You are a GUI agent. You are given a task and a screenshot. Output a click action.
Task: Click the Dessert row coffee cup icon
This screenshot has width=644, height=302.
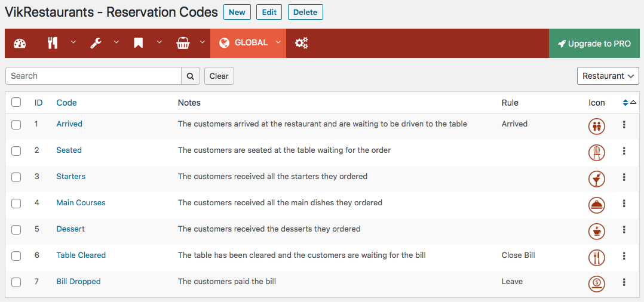596,232
